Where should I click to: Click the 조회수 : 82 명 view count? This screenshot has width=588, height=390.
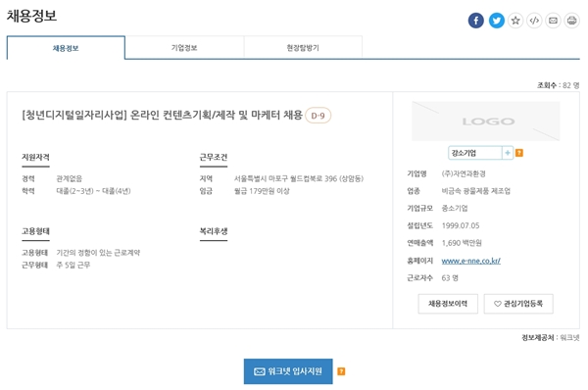(558, 85)
